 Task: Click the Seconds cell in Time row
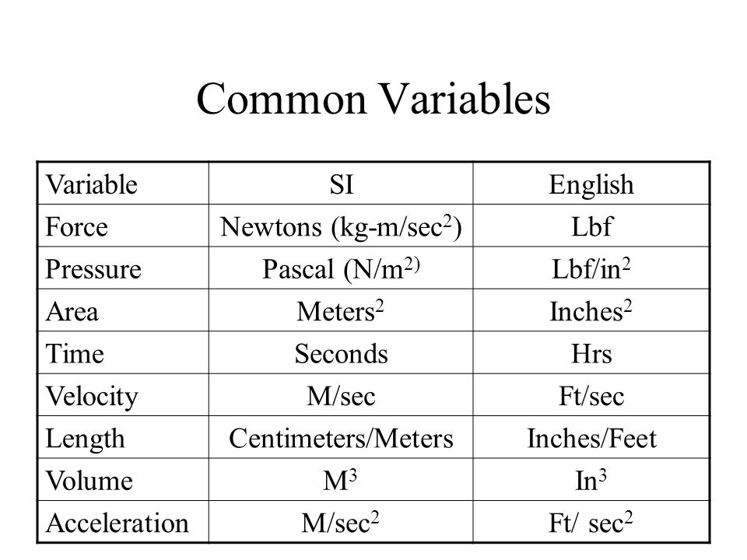coord(341,353)
